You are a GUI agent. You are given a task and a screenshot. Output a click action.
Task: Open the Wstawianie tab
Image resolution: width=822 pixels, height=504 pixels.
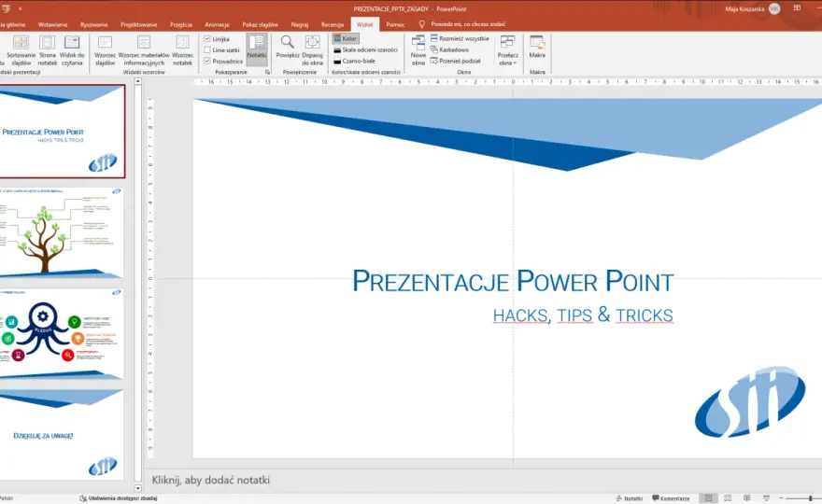click(52, 24)
